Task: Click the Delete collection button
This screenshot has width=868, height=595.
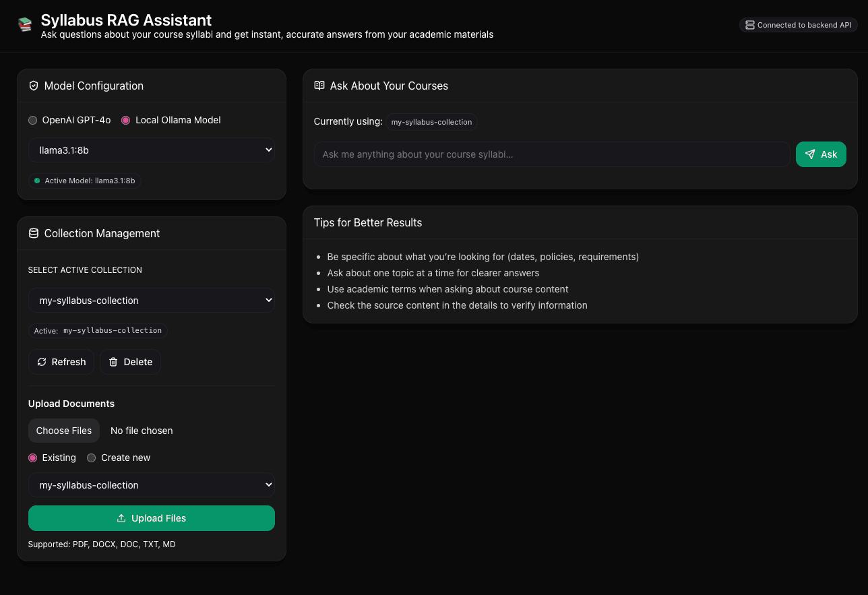Action: tap(130, 362)
